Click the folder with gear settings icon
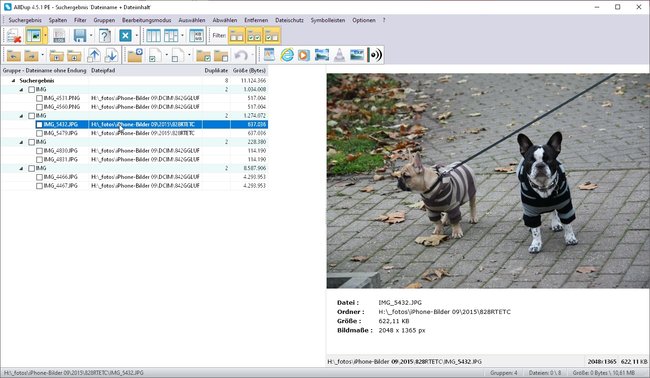 [135, 55]
